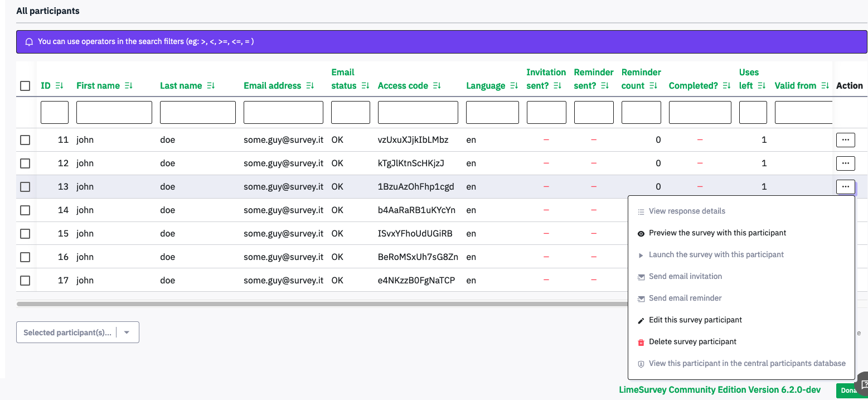Check the select-all participants checkbox in header
The height and width of the screenshot is (400, 868).
(25, 86)
